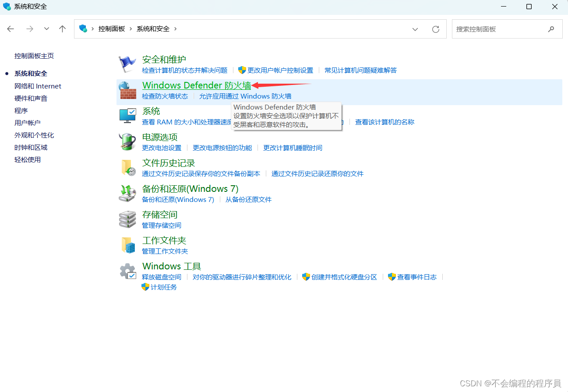568x392 pixels.
Task: Click 常见计算机问题疑难解答 link
Action: (360, 71)
